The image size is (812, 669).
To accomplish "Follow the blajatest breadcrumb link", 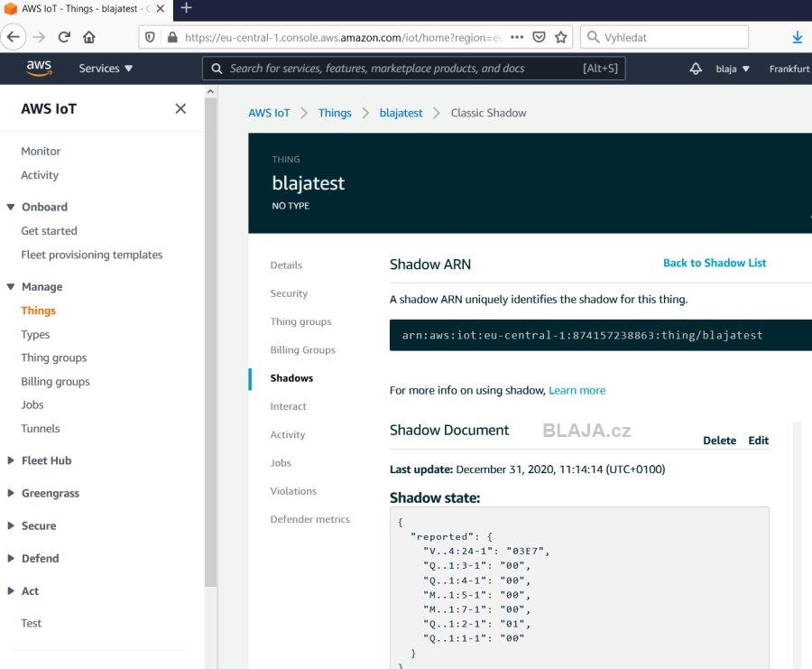I will (x=401, y=113).
